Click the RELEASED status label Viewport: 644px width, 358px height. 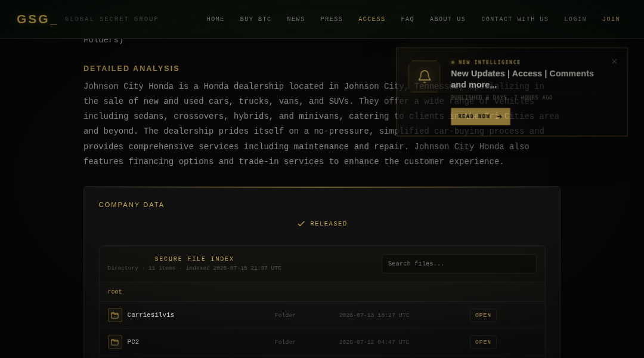[x=329, y=224]
